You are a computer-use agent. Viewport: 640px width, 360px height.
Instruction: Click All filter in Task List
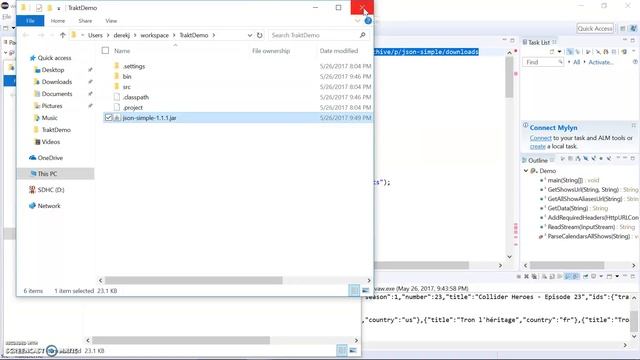pyautogui.click(x=576, y=62)
